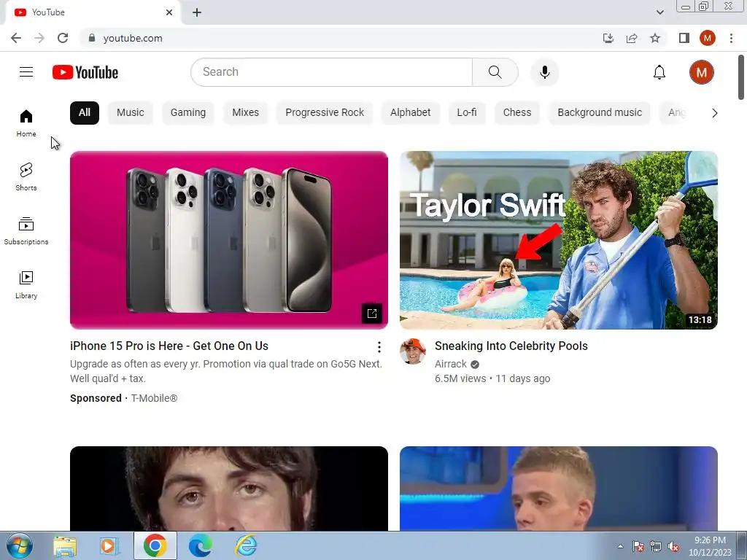747x560 pixels.
Task: Start voice search with microphone icon
Action: [544, 72]
